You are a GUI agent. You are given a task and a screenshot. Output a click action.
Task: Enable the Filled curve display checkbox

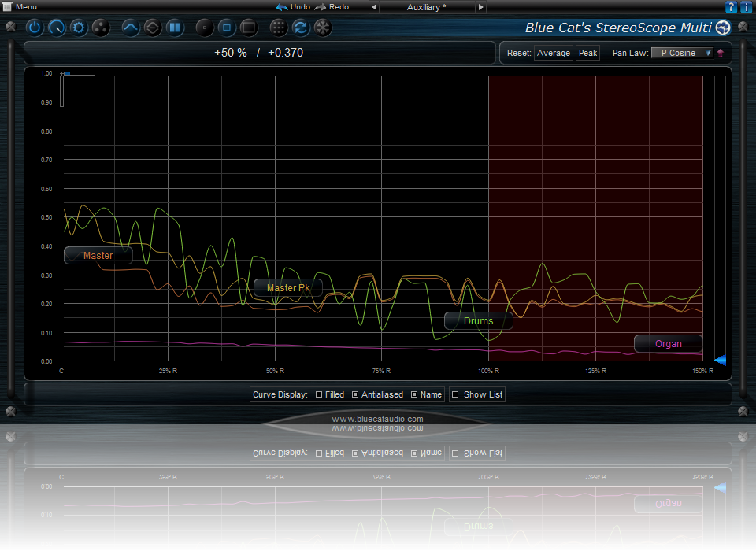[319, 394]
